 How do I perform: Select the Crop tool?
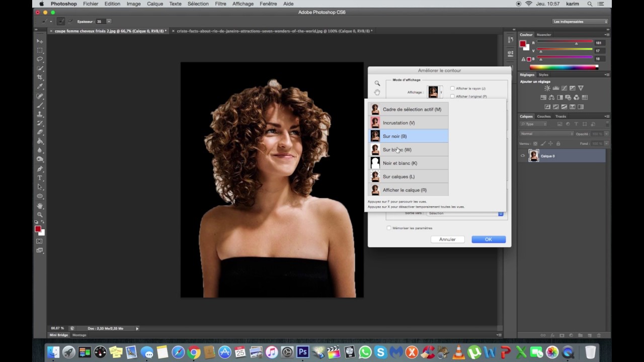pos(40,77)
